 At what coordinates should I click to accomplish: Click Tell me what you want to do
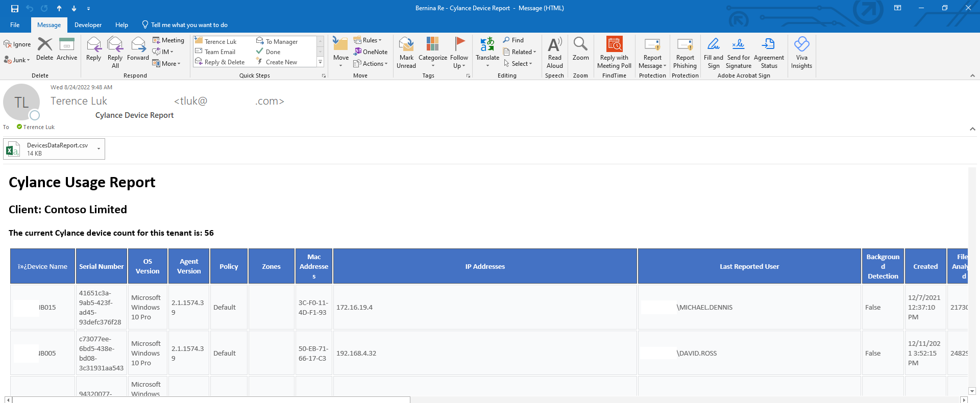pos(185,25)
